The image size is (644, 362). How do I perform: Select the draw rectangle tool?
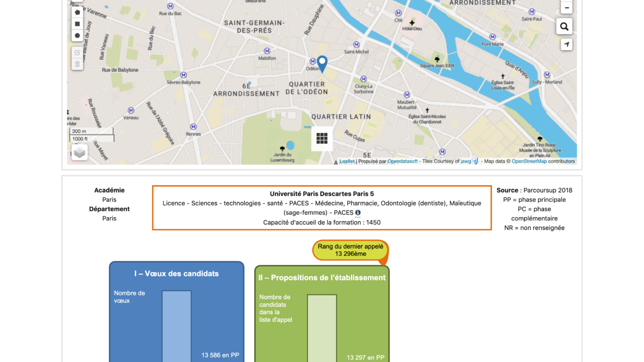[77, 24]
